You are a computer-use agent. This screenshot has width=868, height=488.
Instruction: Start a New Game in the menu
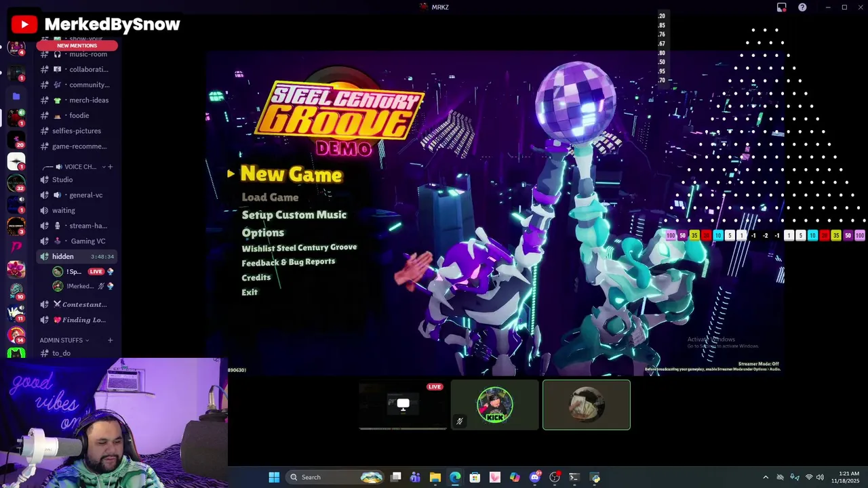pyautogui.click(x=291, y=174)
